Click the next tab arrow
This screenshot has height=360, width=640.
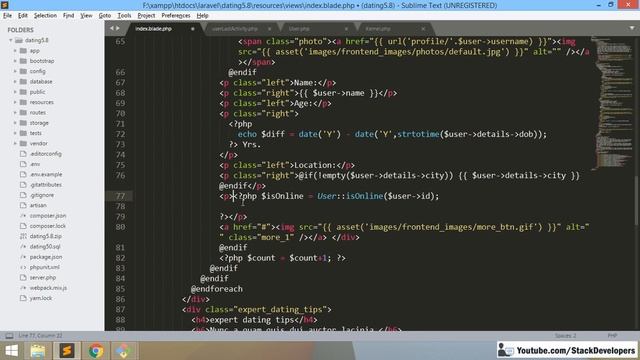(x=118, y=28)
